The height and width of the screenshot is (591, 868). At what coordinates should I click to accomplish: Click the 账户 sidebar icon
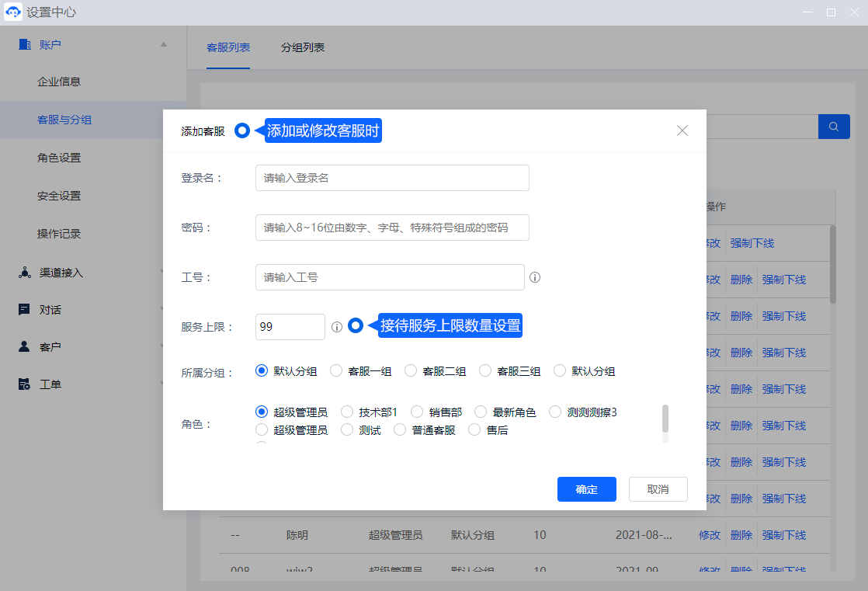[24, 44]
